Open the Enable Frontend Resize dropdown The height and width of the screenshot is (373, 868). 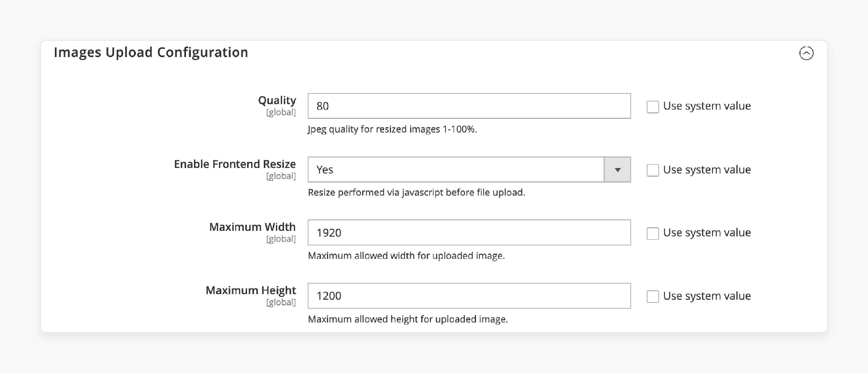tap(469, 169)
